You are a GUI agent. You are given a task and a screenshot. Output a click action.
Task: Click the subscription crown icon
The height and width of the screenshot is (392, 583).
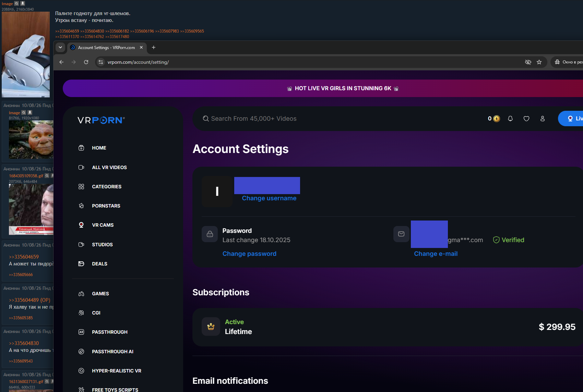(x=211, y=326)
